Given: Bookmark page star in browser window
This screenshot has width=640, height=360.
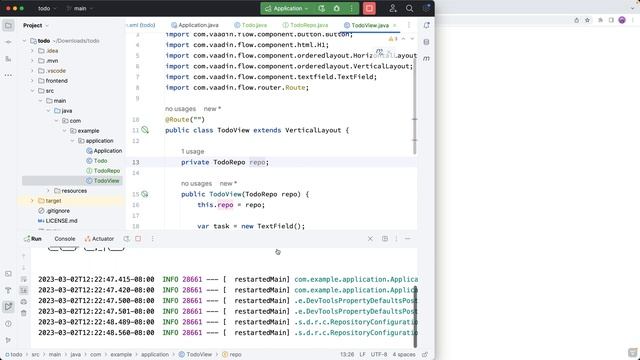Looking at the screenshot, I should click(587, 20).
